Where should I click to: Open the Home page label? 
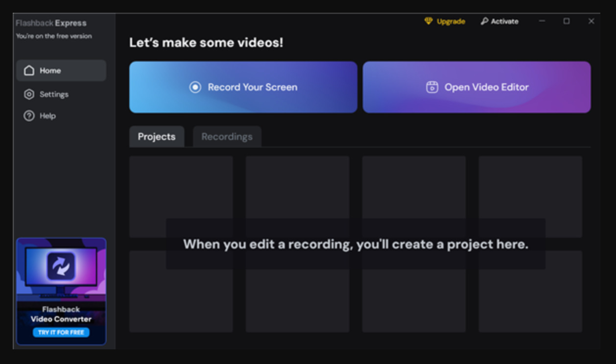[50, 70]
